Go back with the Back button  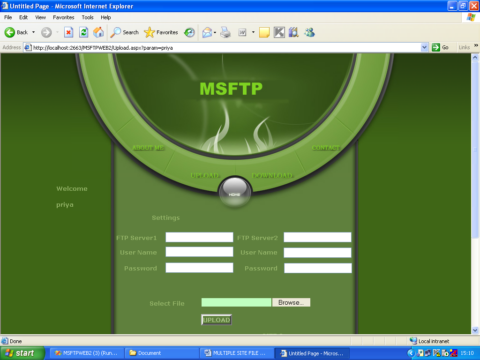click(16, 32)
